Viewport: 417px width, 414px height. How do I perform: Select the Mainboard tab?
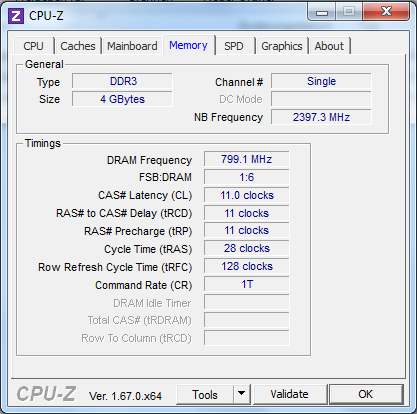(132, 46)
